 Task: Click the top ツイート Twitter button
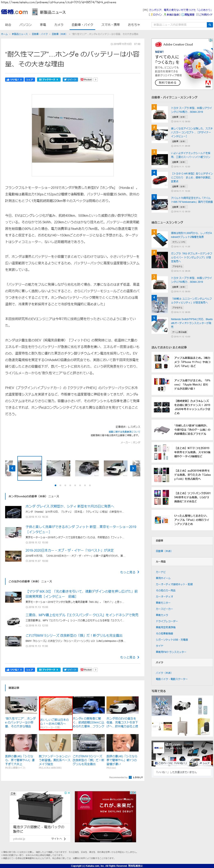70,80
